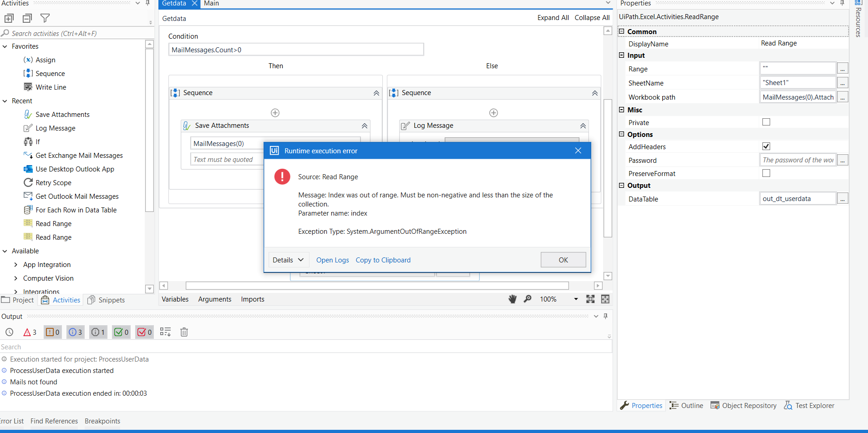The width and height of the screenshot is (868, 433).
Task: Add activity via plus in Then sequence
Action: click(275, 113)
